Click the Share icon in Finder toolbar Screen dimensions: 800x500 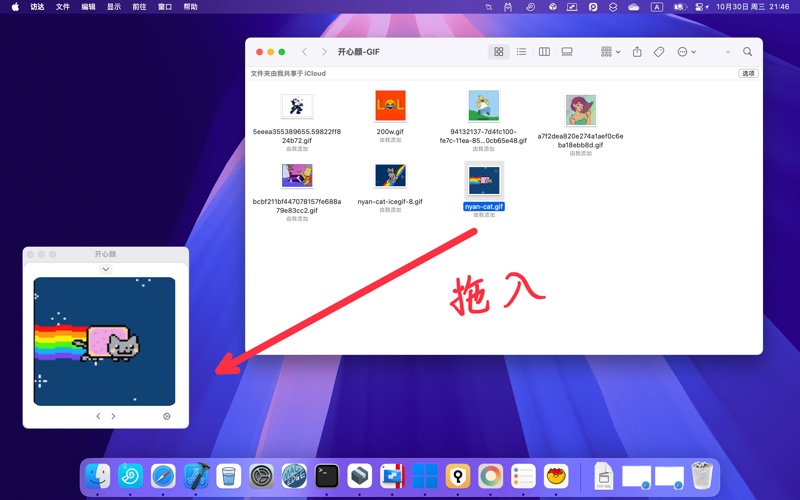(x=636, y=52)
